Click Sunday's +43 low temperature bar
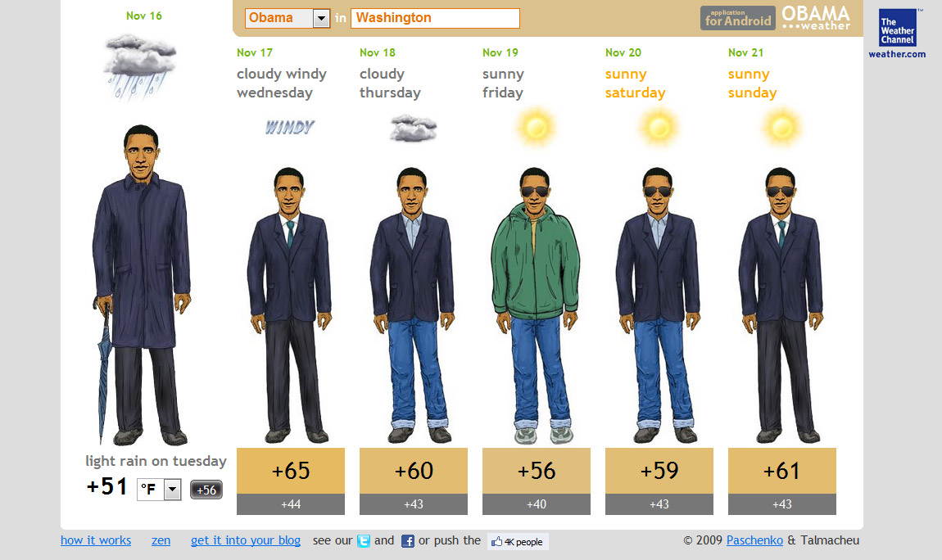 tap(782, 504)
